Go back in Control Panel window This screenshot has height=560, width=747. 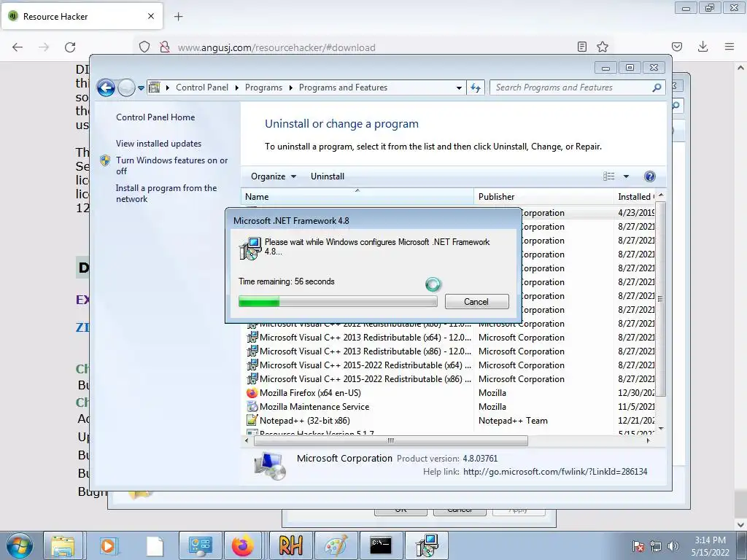(106, 87)
